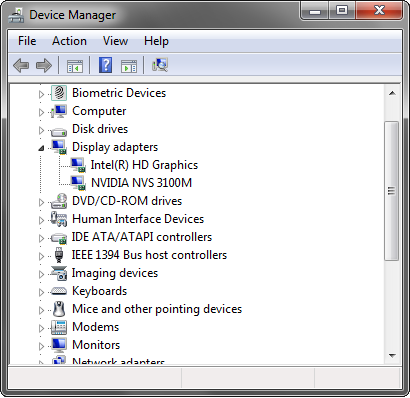410x398 pixels.
Task: Open the Help menu
Action: [156, 41]
